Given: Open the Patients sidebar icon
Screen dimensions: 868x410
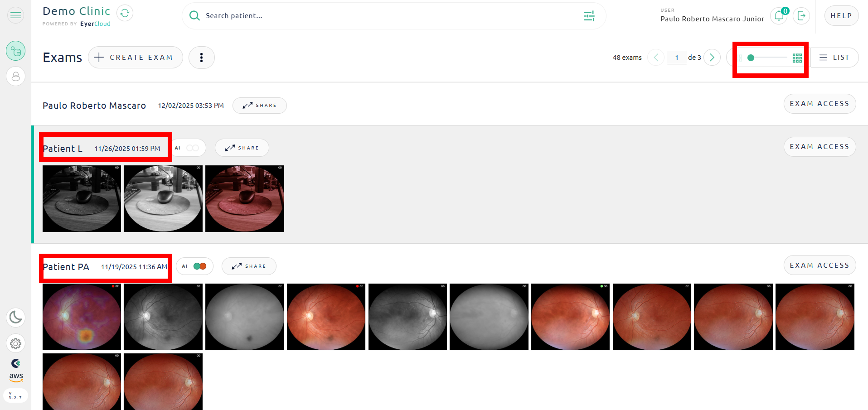Looking at the screenshot, I should tap(15, 77).
